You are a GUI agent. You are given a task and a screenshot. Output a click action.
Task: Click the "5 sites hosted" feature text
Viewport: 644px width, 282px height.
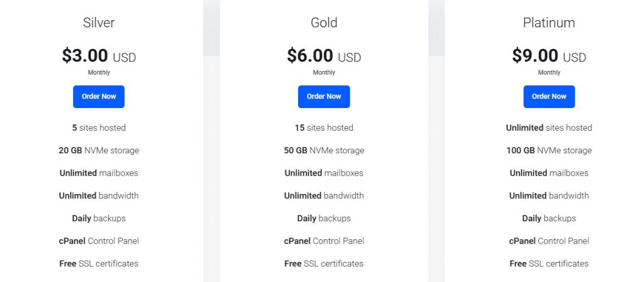point(99,127)
